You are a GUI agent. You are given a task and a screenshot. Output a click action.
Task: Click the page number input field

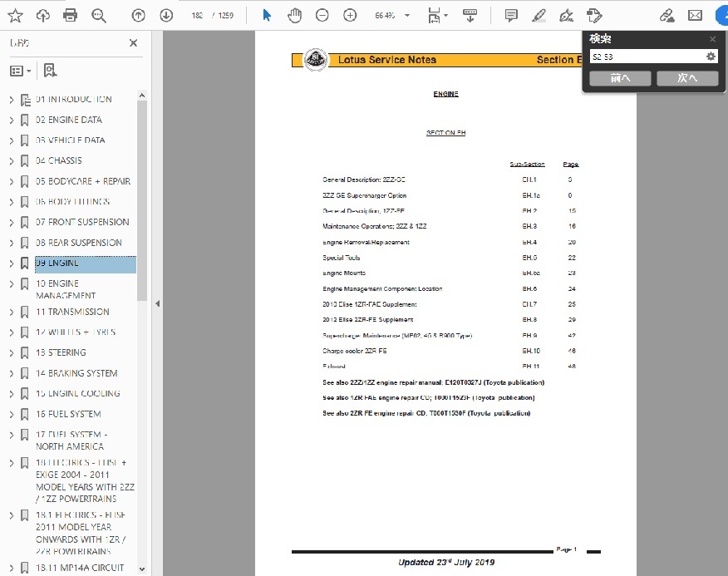click(197, 16)
